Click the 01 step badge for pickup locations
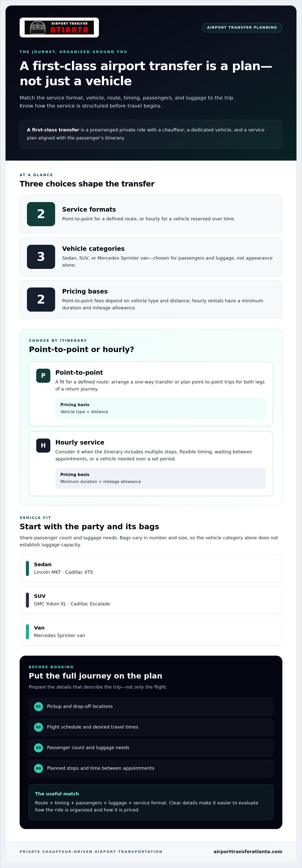 (x=39, y=707)
